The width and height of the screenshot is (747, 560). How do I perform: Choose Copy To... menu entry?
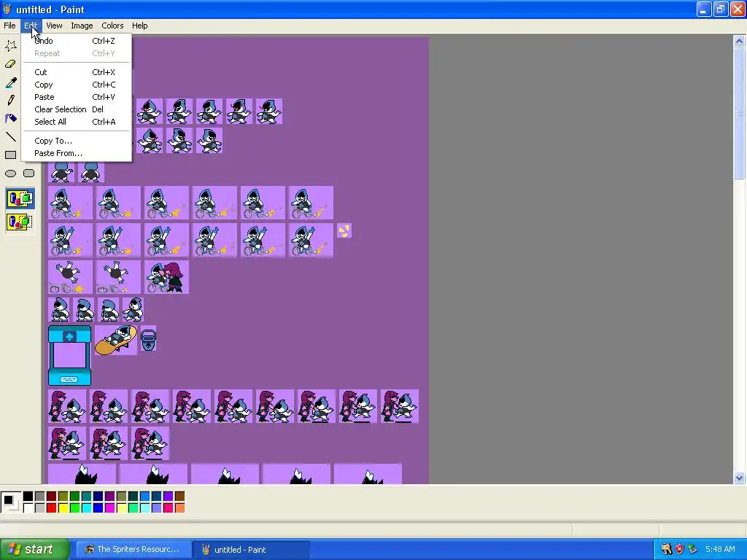[76, 141]
